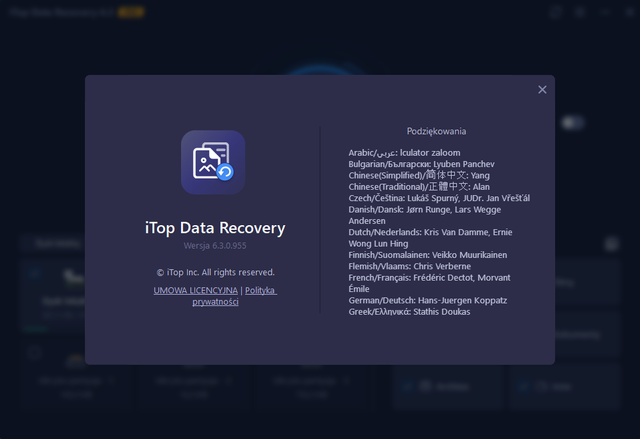Select the Wersja 6.3.0.955 version text
640x439 pixels.
(x=215, y=246)
